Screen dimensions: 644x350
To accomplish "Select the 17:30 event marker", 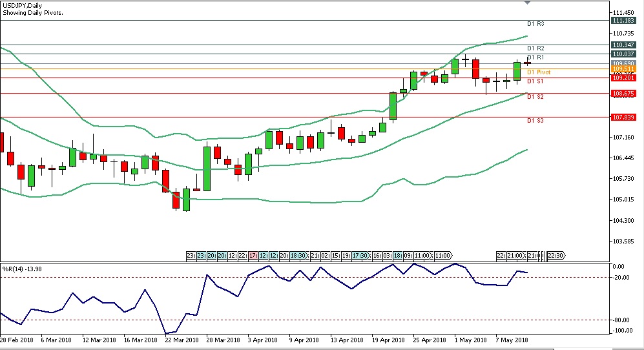I will click(361, 255).
